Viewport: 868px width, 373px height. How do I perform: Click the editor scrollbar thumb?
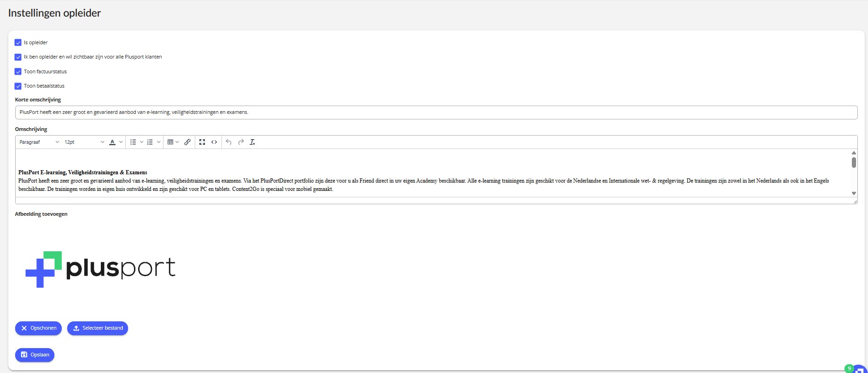click(854, 162)
